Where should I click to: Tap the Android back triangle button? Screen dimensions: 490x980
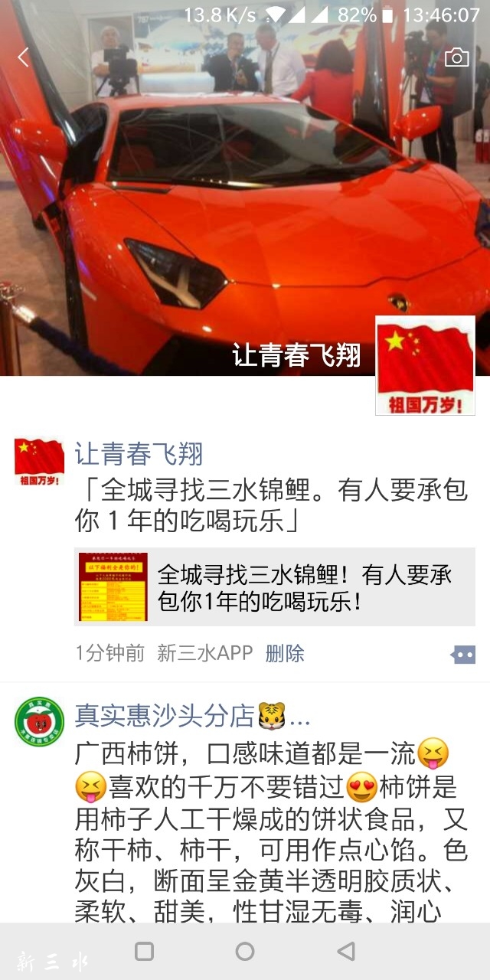point(346,951)
